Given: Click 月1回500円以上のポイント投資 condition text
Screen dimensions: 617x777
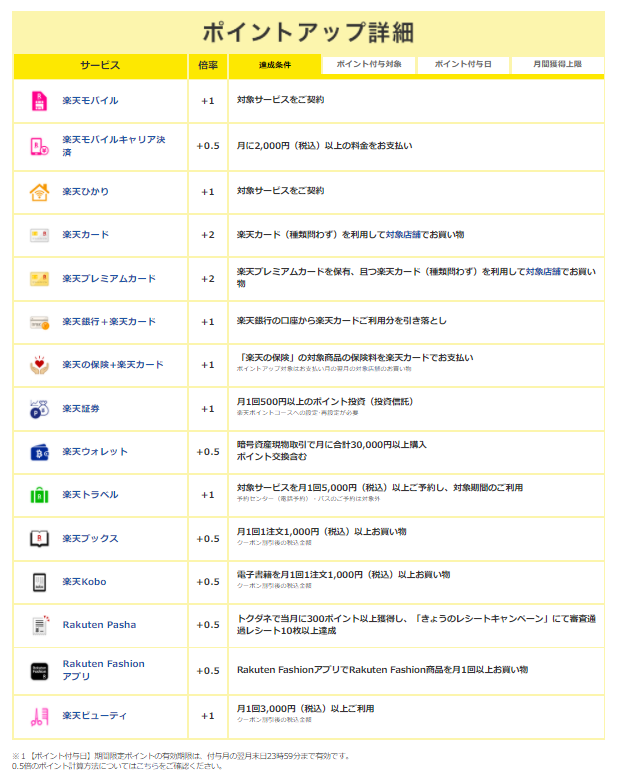Looking at the screenshot, I should pos(325,402).
